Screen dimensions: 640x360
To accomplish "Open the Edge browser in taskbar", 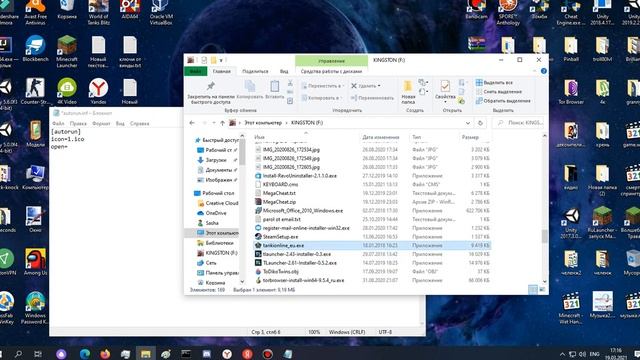I will pyautogui.click(x=85, y=354).
